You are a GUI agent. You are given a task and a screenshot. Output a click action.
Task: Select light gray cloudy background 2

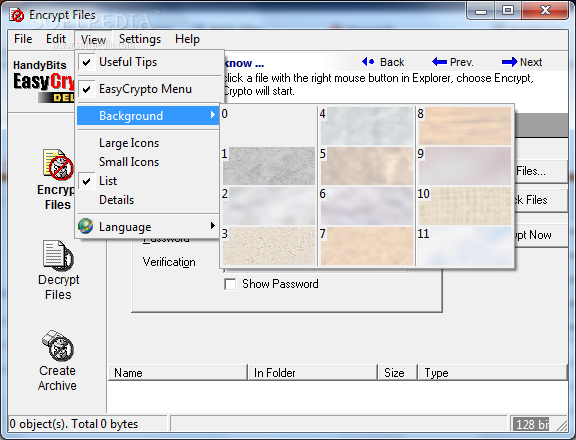(x=269, y=206)
